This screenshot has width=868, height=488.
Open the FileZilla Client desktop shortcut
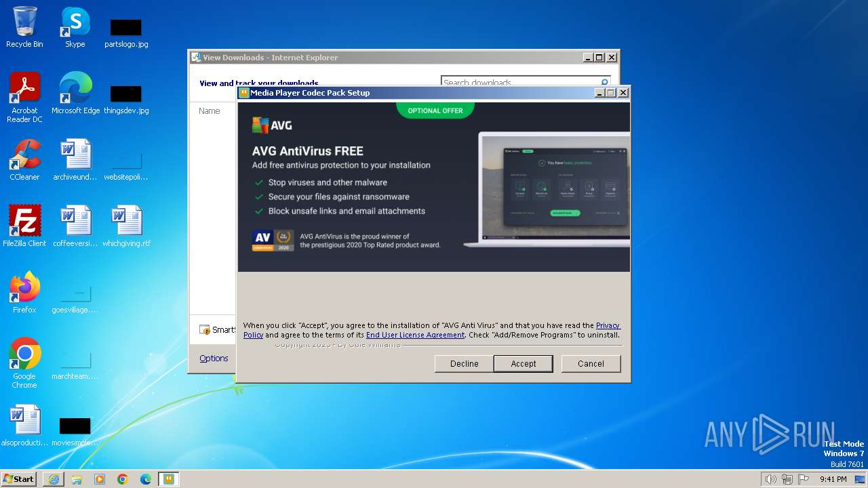(24, 226)
